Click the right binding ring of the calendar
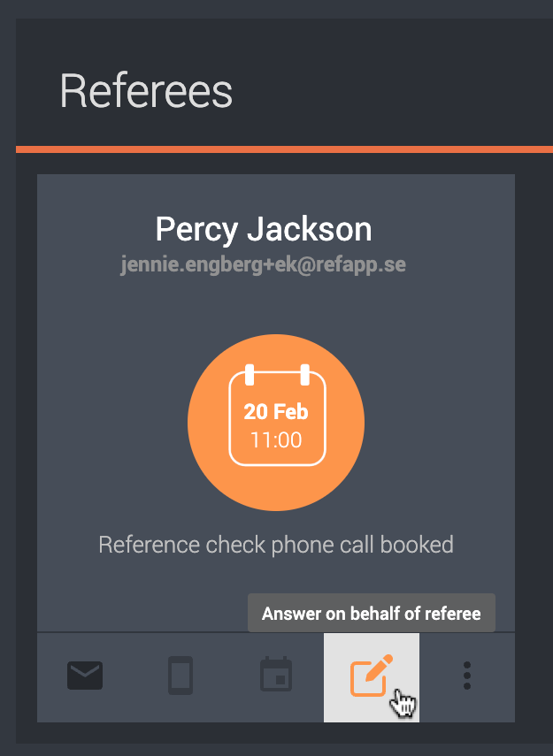 tap(305, 375)
